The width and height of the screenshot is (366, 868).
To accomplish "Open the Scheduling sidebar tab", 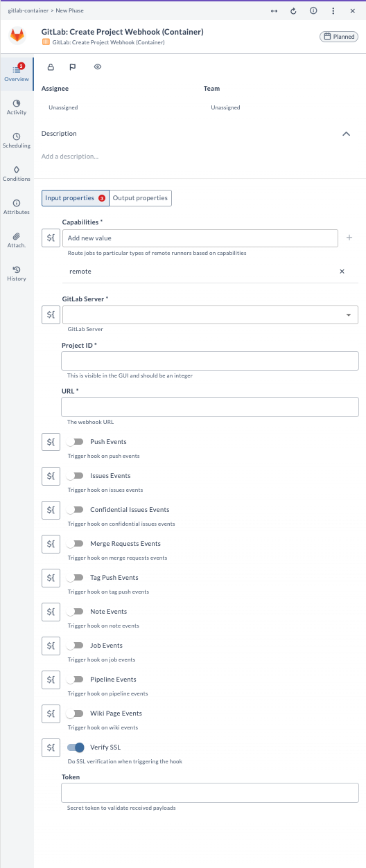I will 17,140.
